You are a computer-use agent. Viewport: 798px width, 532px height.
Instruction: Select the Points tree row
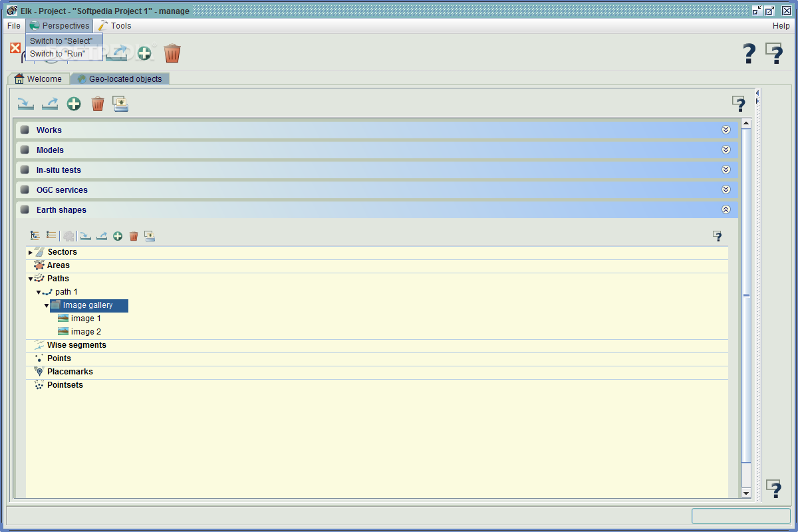tap(377, 358)
